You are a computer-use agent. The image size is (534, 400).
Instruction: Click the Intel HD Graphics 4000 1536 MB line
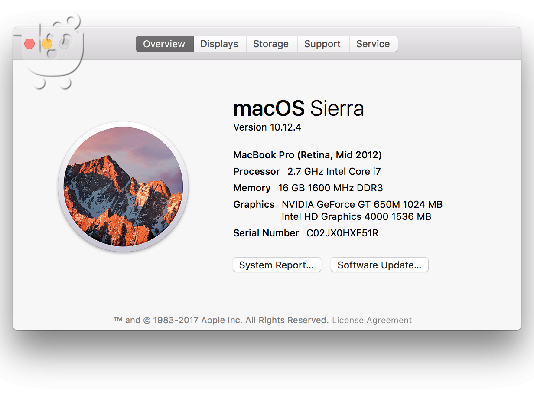point(357,217)
